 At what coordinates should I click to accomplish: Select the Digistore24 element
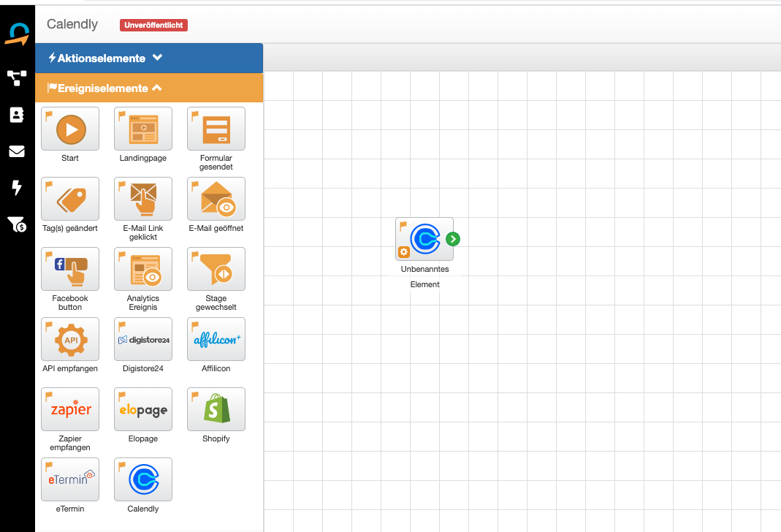[x=143, y=339]
